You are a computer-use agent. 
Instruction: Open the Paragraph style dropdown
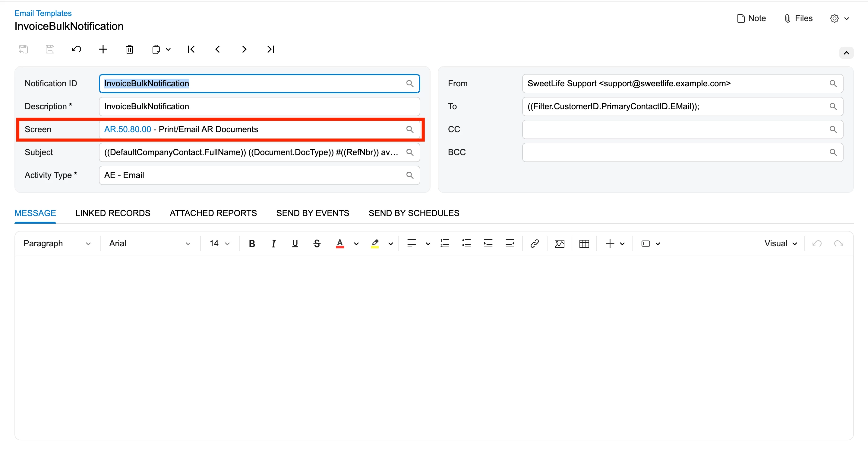(x=57, y=244)
